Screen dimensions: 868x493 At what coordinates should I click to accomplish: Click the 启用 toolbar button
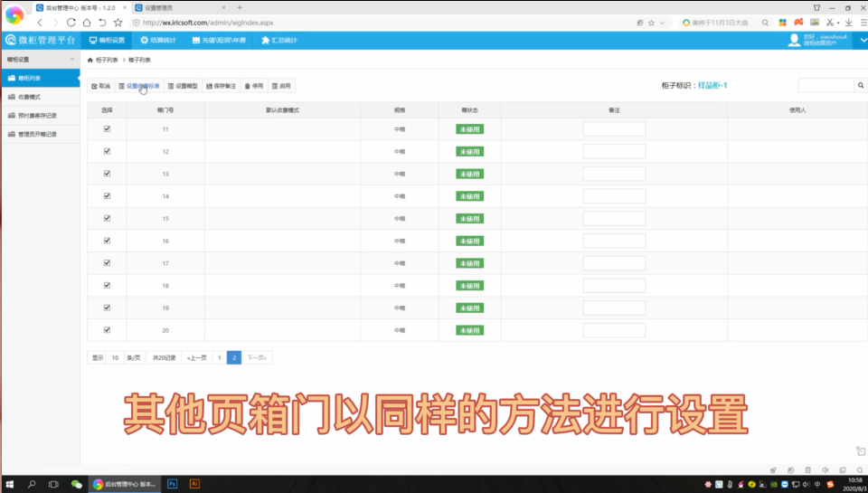(x=281, y=86)
